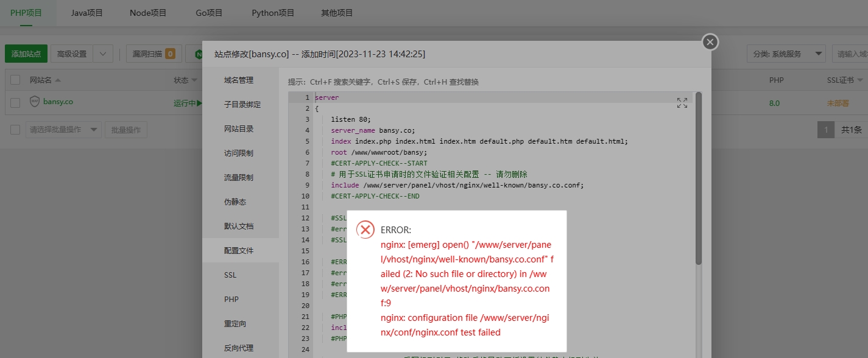The height and width of the screenshot is (358, 868).
Task: Click the 添加站点 button
Action: pos(26,54)
